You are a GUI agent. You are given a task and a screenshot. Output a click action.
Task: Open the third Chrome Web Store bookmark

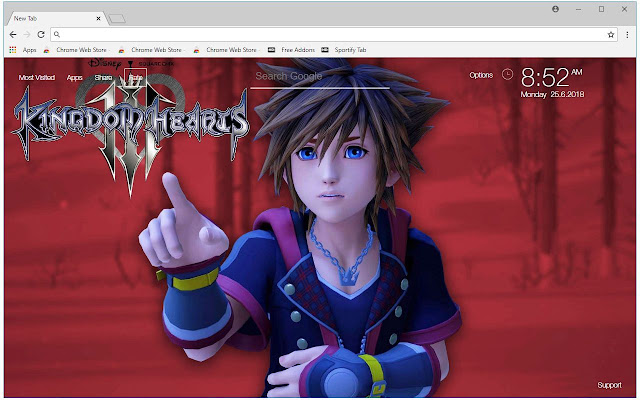click(x=226, y=50)
